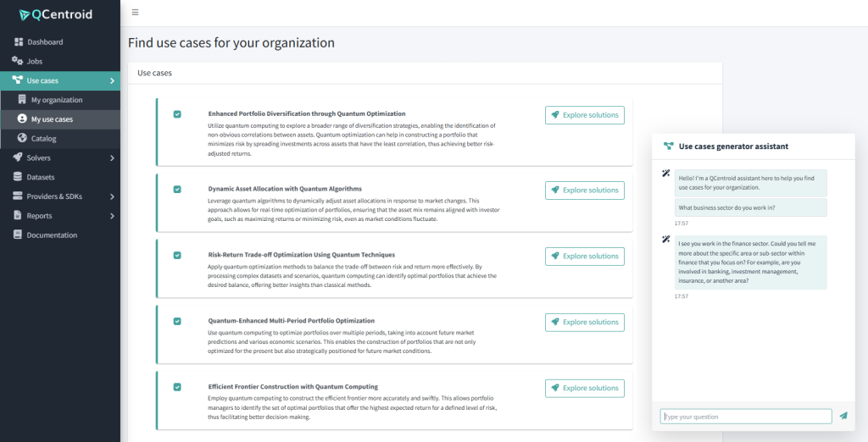The height and width of the screenshot is (442, 868).
Task: Click the Catalog globe icon
Action: point(23,138)
